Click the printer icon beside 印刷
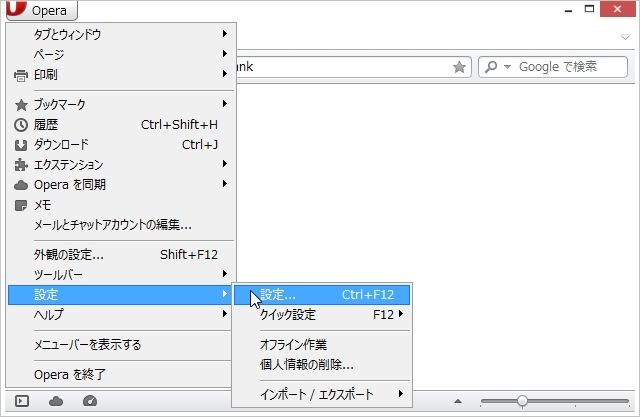The image size is (640, 417). click(21, 75)
